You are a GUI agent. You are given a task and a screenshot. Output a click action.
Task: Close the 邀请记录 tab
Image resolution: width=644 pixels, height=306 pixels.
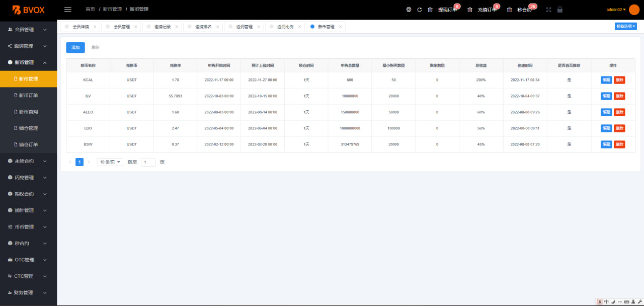177,27
